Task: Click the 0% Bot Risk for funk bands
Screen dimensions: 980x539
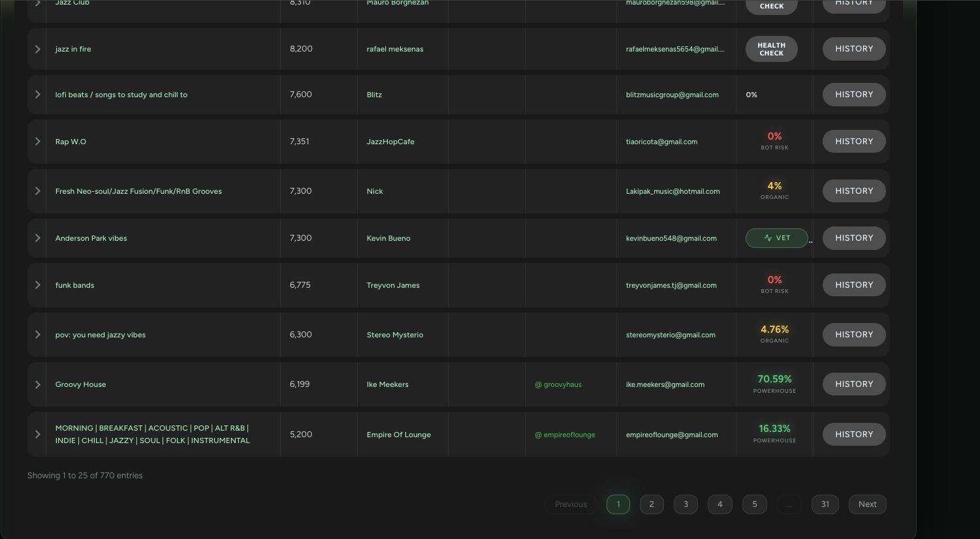Action: (774, 280)
